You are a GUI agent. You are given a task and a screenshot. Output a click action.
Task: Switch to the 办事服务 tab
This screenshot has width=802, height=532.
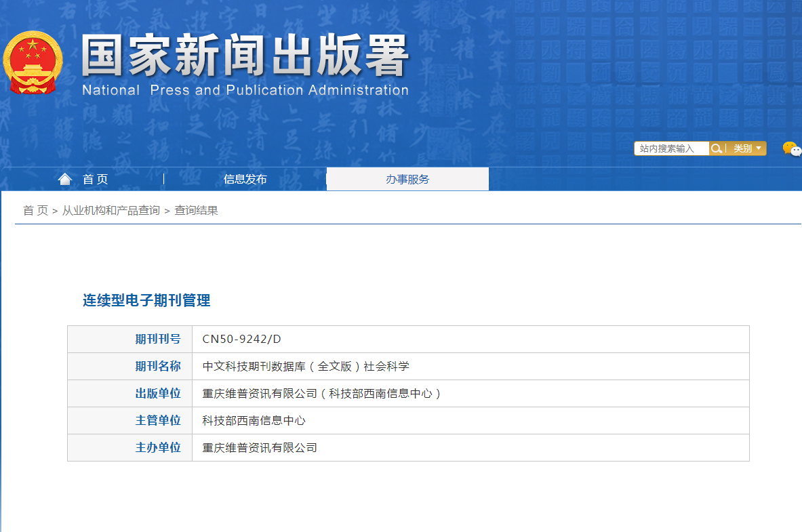click(x=407, y=180)
